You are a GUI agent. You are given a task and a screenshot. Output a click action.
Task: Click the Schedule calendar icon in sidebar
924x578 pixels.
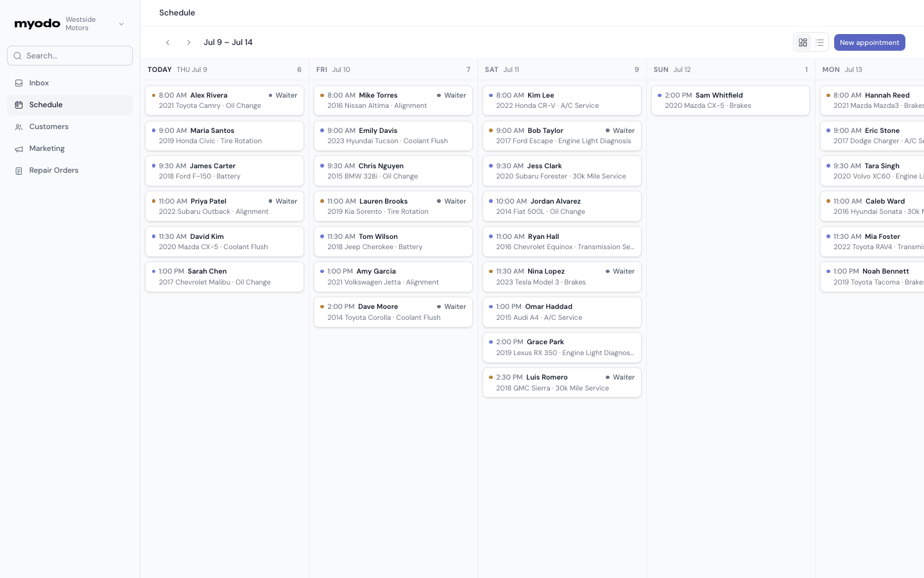point(19,105)
